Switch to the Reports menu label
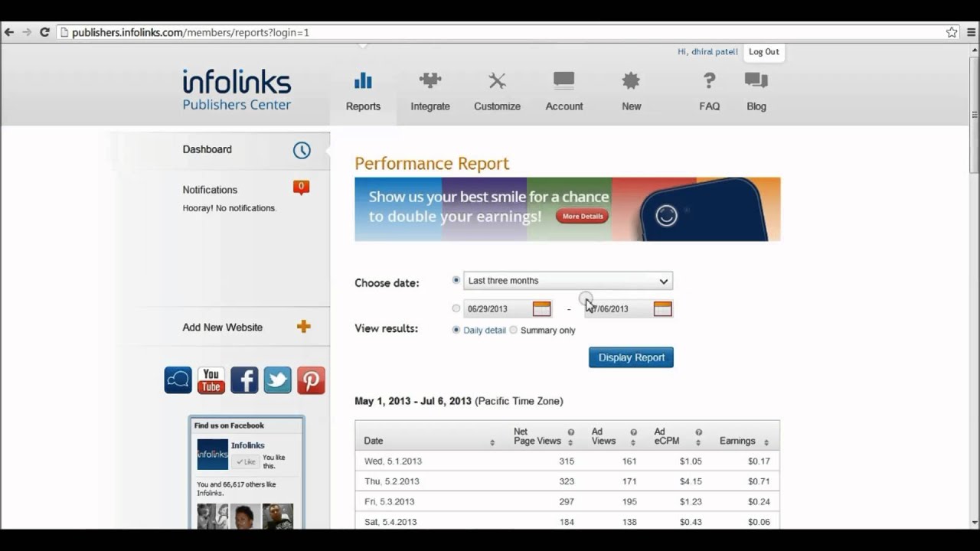Image resolution: width=980 pixels, height=551 pixels. point(363,106)
